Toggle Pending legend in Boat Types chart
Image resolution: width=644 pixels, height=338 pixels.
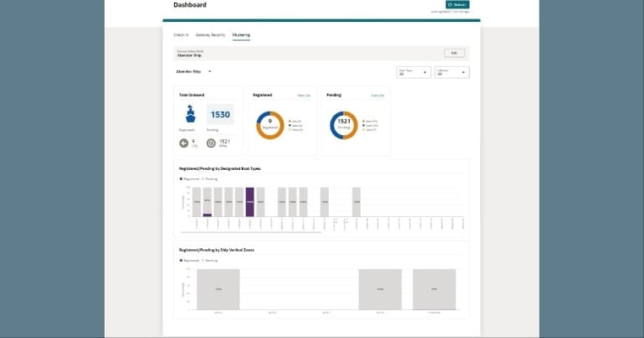click(210, 179)
